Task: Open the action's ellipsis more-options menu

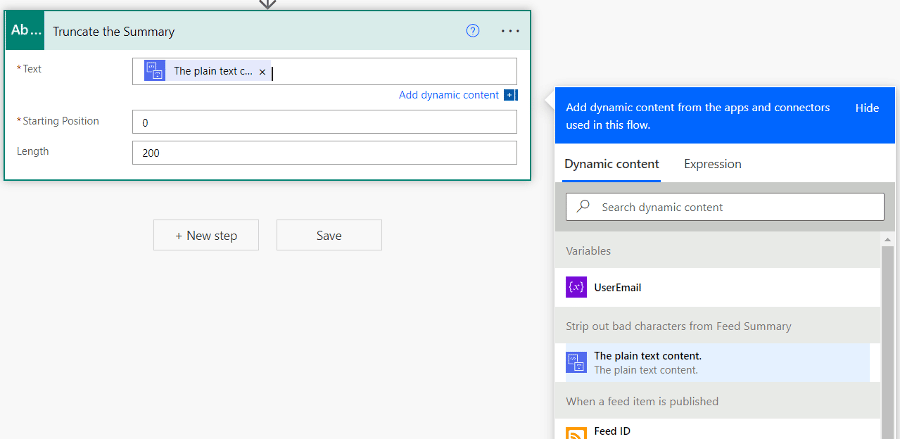Action: [510, 31]
